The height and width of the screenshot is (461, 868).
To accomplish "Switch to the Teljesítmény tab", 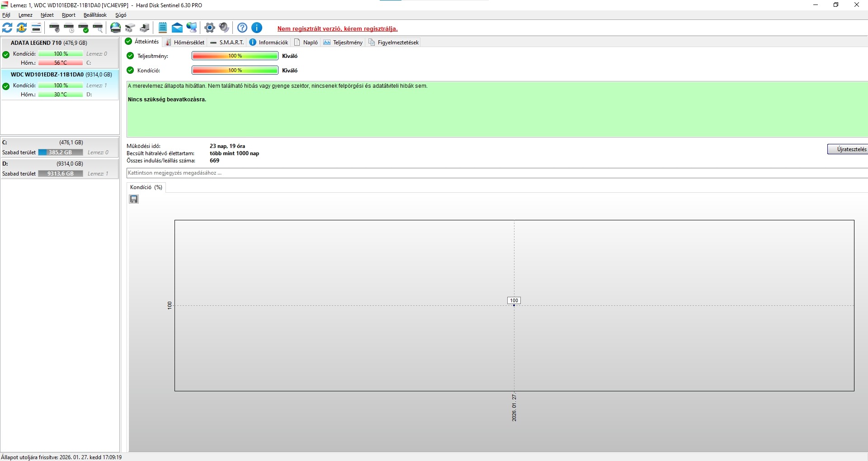I will (x=343, y=42).
